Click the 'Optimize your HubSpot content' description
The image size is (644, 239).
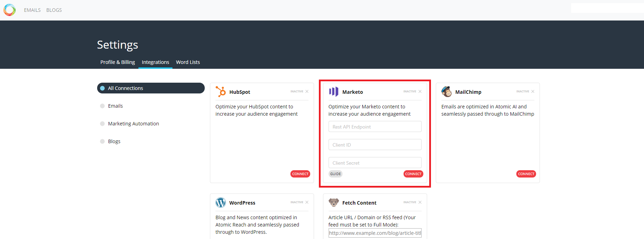point(256,110)
